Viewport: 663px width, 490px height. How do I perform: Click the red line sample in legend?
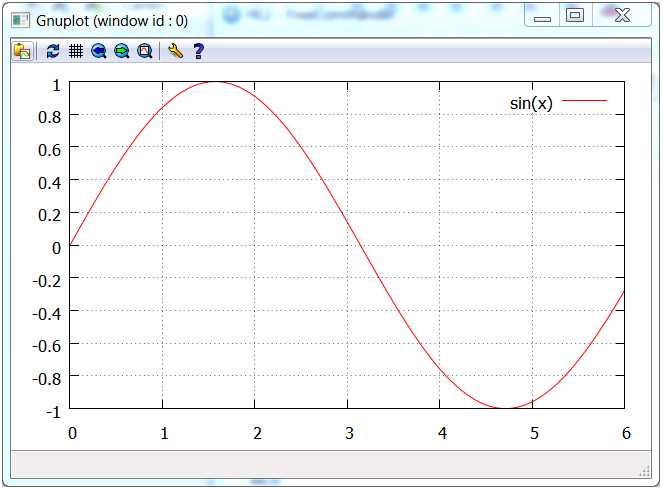(585, 102)
